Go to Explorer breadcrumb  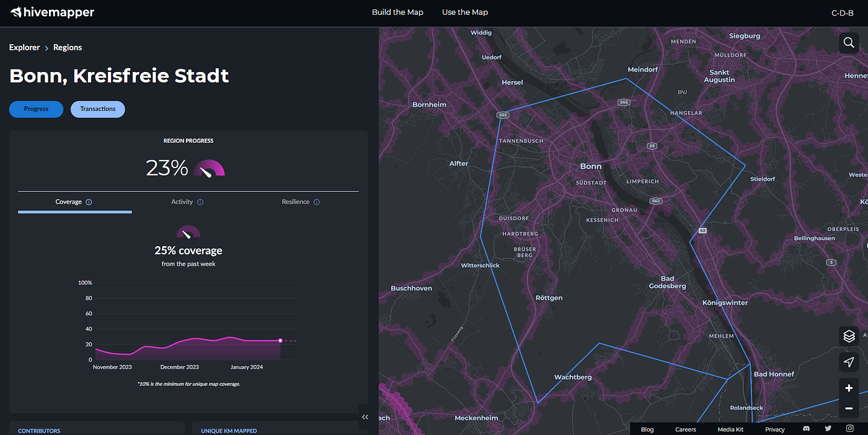24,48
